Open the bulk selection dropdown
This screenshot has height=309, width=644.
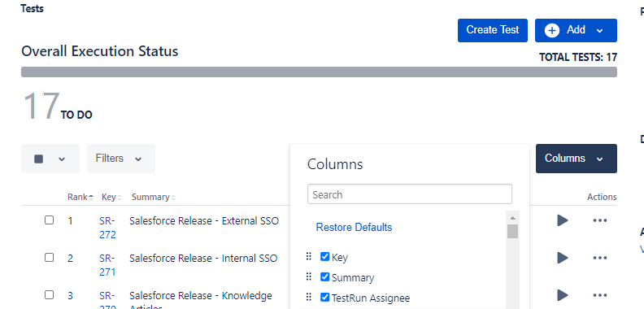point(50,159)
